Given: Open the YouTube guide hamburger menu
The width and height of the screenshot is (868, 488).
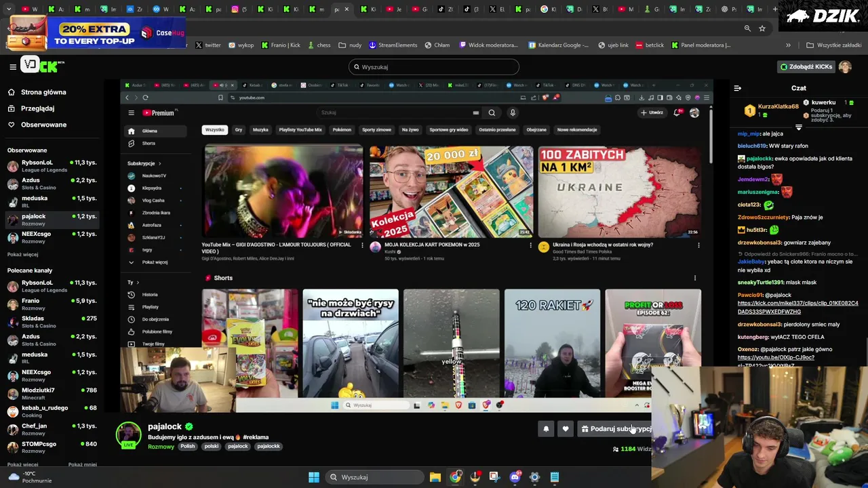Looking at the screenshot, I should (x=131, y=113).
